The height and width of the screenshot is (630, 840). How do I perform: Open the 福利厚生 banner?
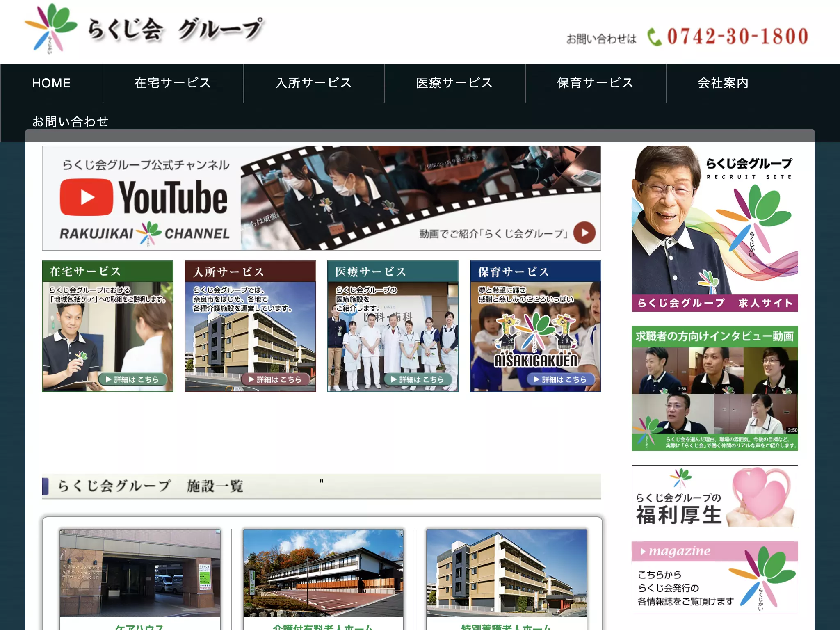(715, 496)
